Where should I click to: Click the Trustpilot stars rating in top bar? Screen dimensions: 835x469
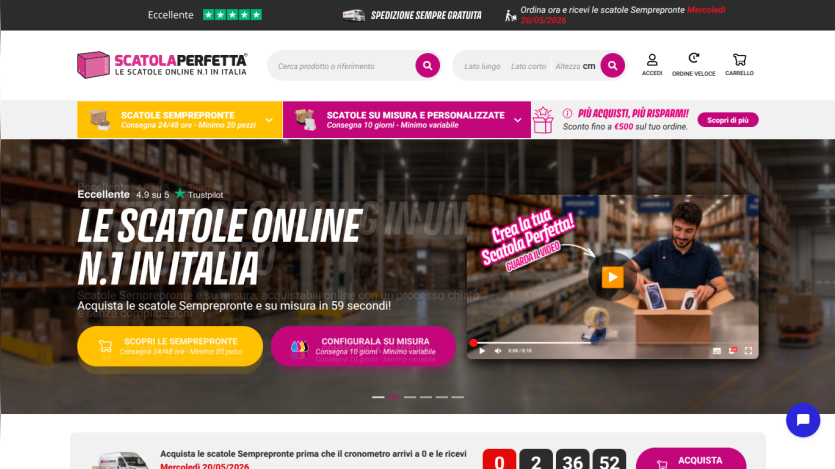232,15
